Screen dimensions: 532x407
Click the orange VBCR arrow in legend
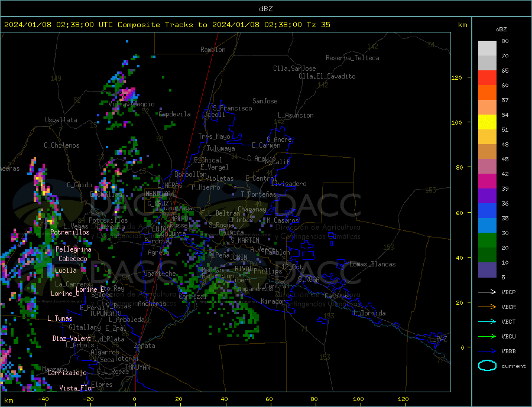click(x=487, y=307)
